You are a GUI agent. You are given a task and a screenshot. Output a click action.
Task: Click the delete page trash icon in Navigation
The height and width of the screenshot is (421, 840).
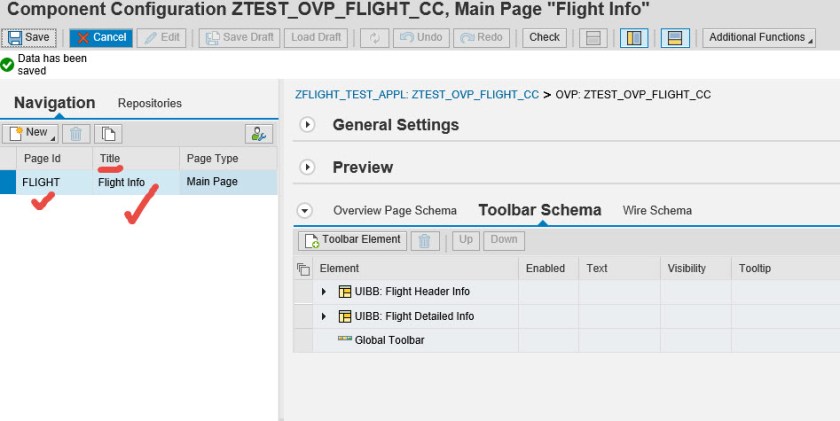click(76, 133)
